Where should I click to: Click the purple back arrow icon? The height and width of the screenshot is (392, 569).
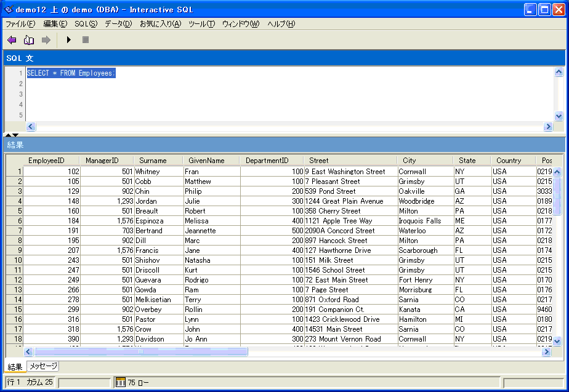coord(11,40)
